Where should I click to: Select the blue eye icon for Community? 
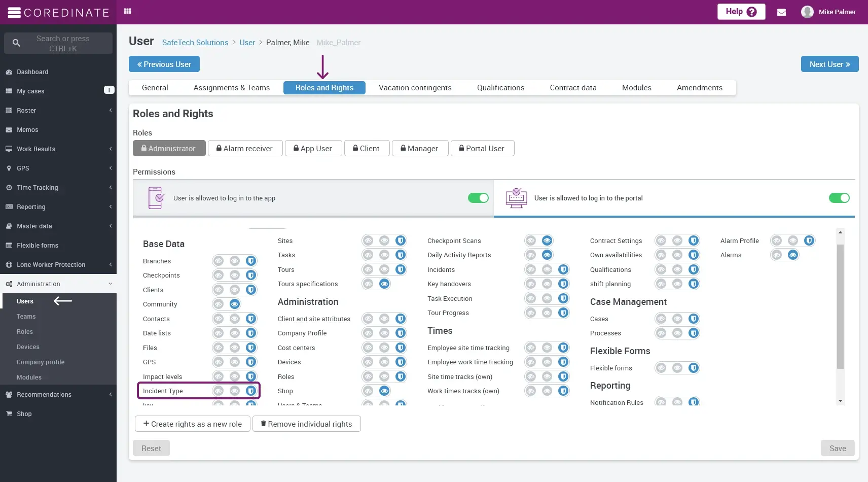point(234,304)
